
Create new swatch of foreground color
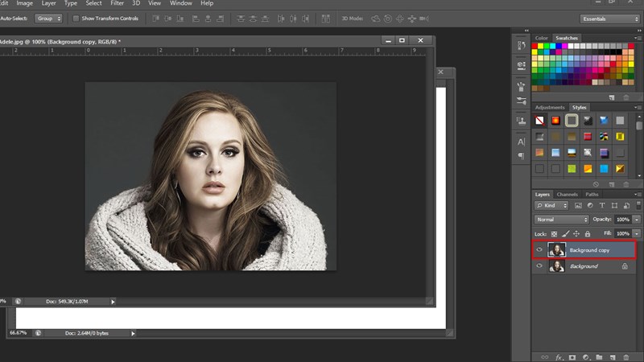(x=612, y=97)
